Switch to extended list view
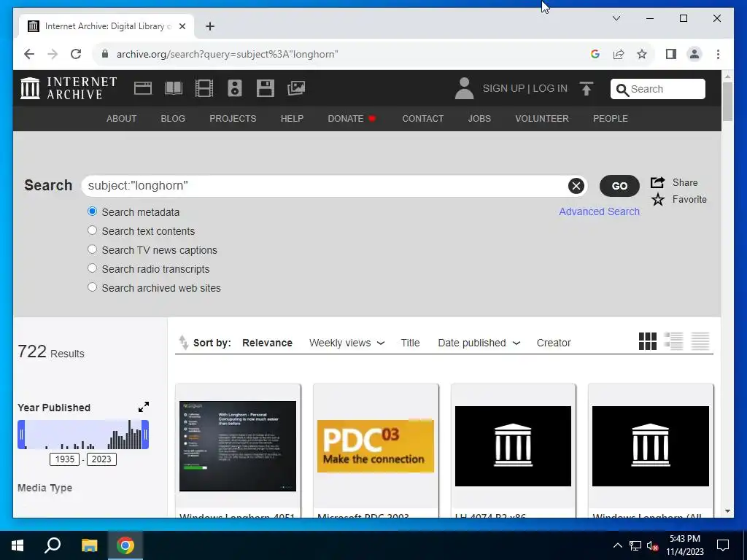 [x=673, y=341]
